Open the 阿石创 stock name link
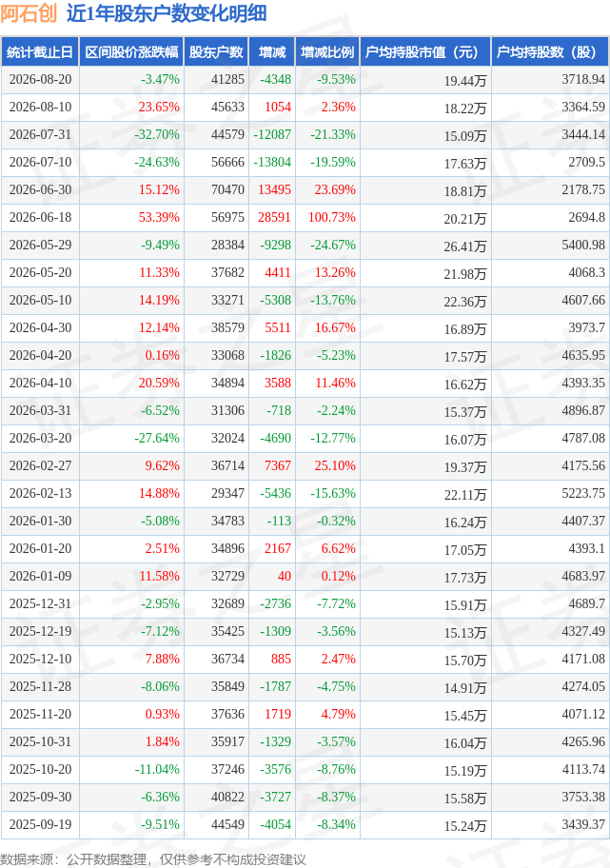This screenshot has height=868, width=610. click(29, 13)
